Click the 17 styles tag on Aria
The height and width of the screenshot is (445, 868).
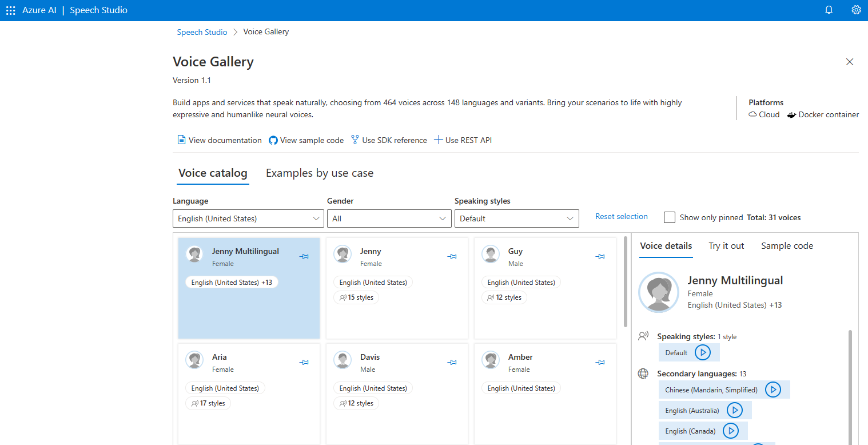pyautogui.click(x=208, y=403)
